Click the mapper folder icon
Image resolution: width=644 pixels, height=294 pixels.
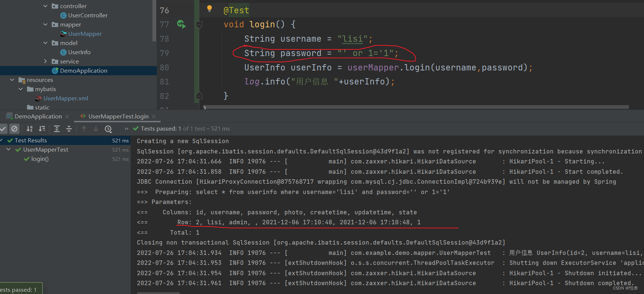pyautogui.click(x=55, y=24)
